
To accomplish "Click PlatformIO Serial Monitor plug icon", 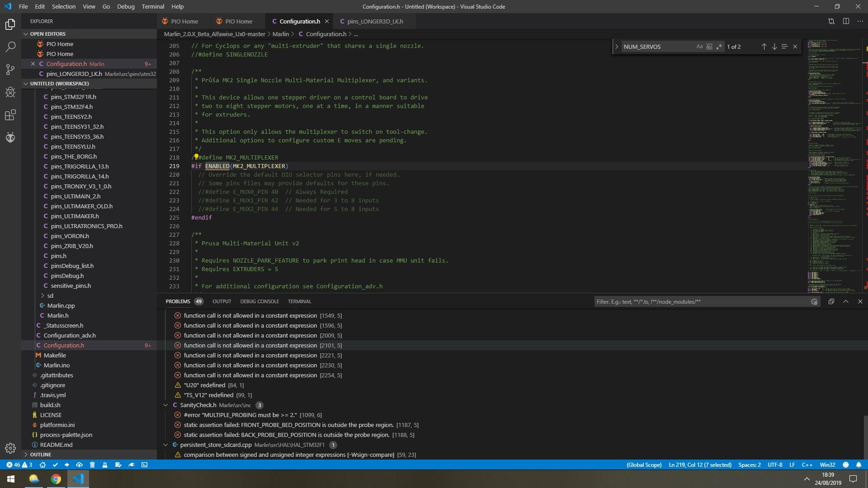I will pos(132,465).
